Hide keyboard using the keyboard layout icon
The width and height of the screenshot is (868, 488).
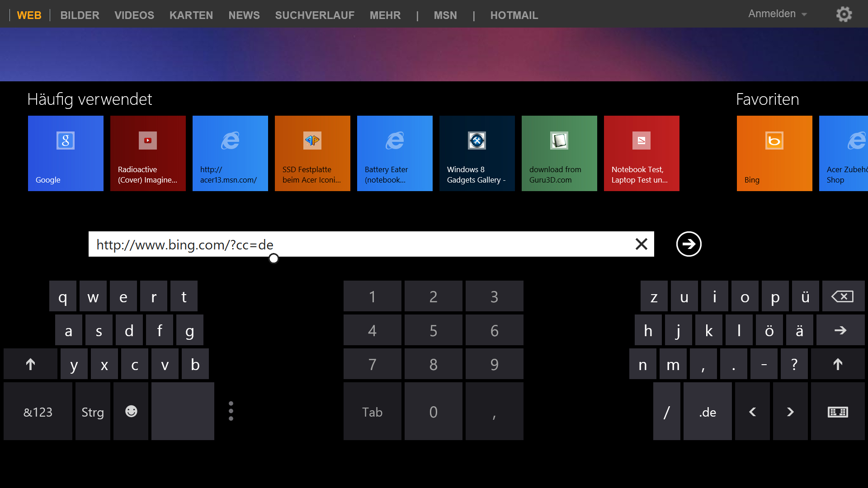click(x=837, y=411)
